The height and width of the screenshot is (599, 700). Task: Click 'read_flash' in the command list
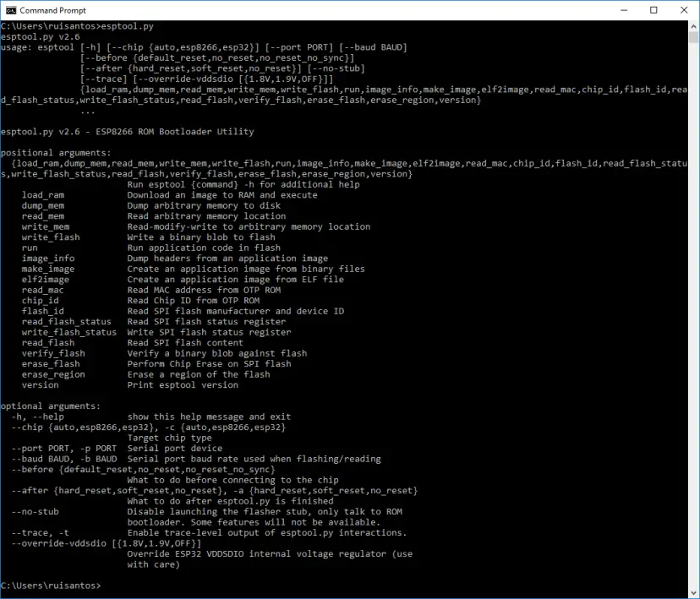click(x=48, y=343)
